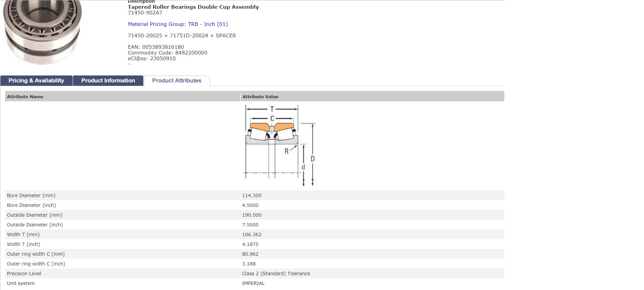Click the Outside Diameter (mm) row label
Screen dimensions: 644x290
tap(35, 215)
